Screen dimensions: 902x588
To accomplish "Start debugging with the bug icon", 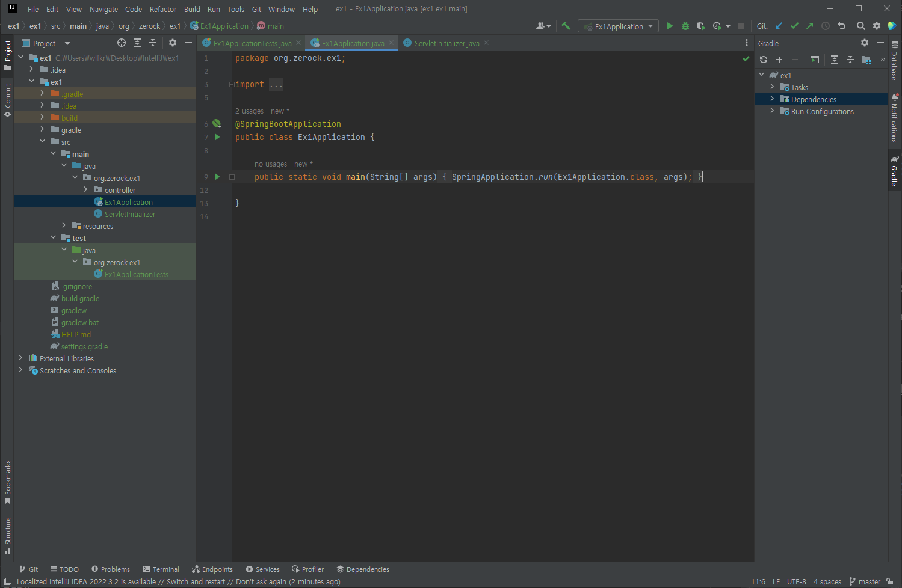I will tap(685, 26).
